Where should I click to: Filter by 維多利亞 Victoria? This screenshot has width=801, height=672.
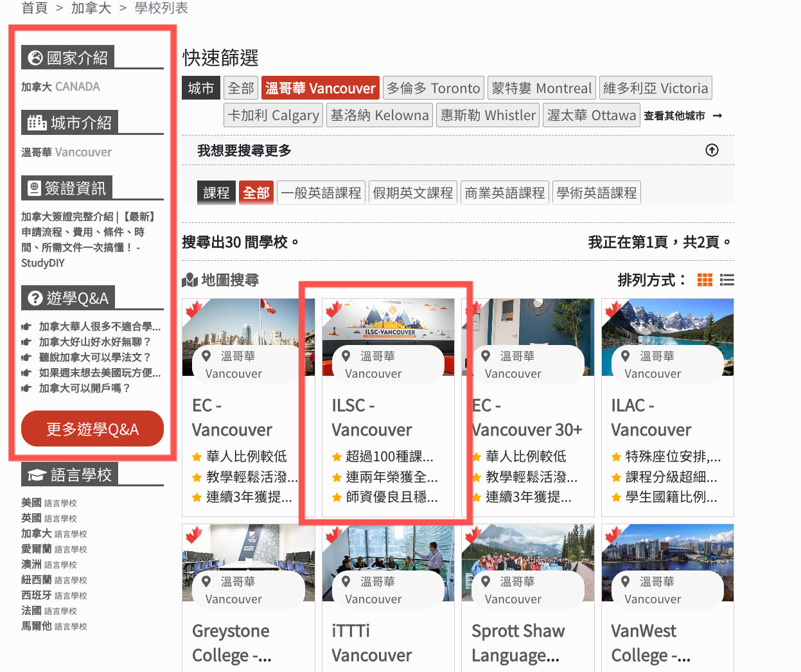[655, 88]
